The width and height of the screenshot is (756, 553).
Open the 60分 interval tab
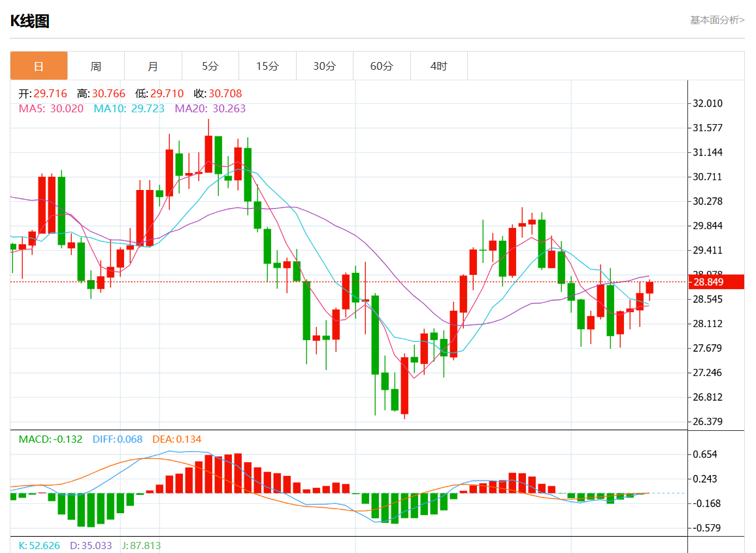click(382, 66)
